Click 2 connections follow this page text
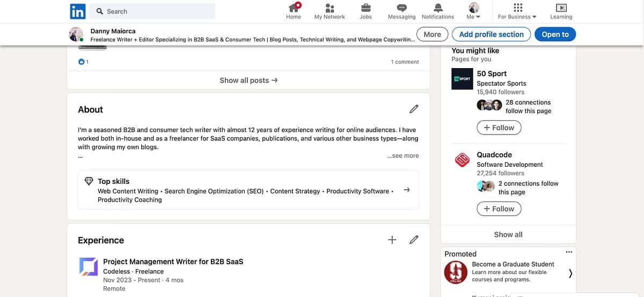This screenshot has width=644, height=297. pos(528,188)
